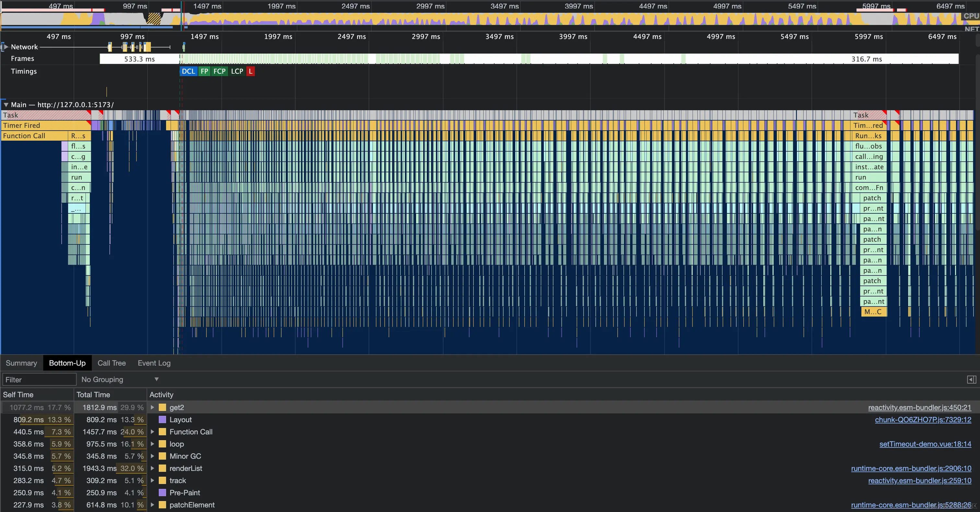
Task: Click the 1943.3 ms total time cell
Action: (x=110, y=468)
